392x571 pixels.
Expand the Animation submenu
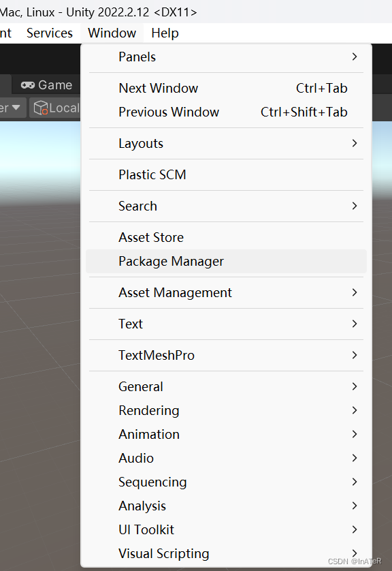[353, 434]
